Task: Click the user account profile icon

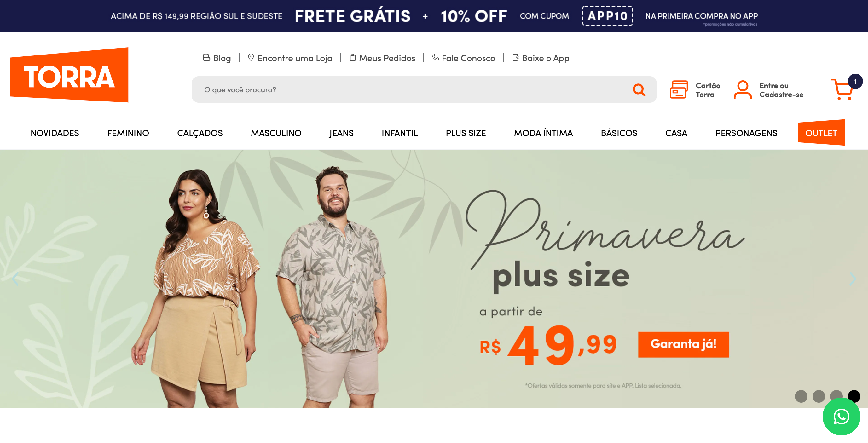Action: [742, 89]
